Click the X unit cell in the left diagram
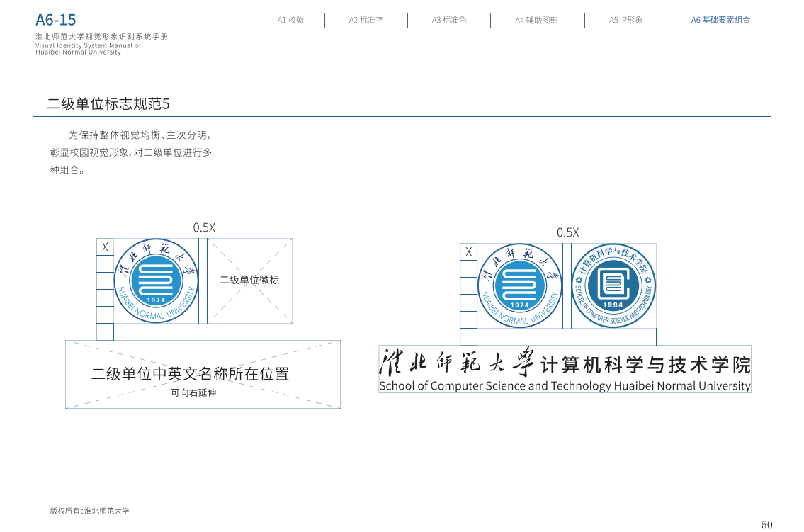The height and width of the screenshot is (532, 804). 105,247
